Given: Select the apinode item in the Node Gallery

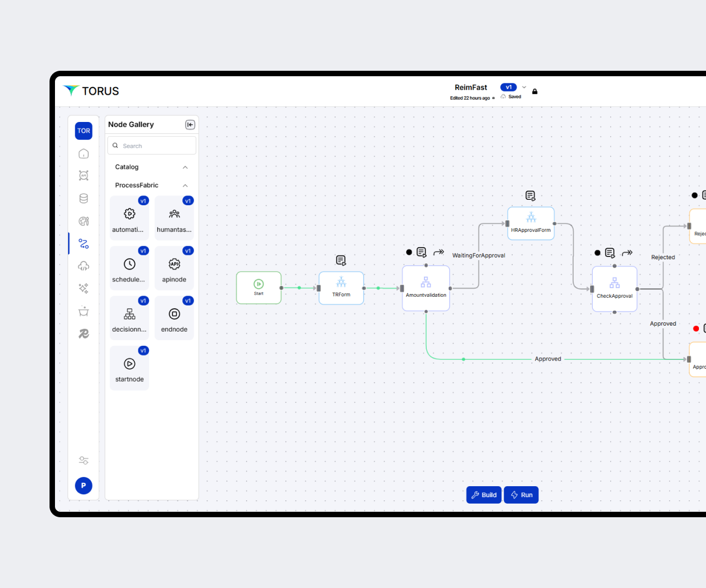Looking at the screenshot, I should click(174, 267).
